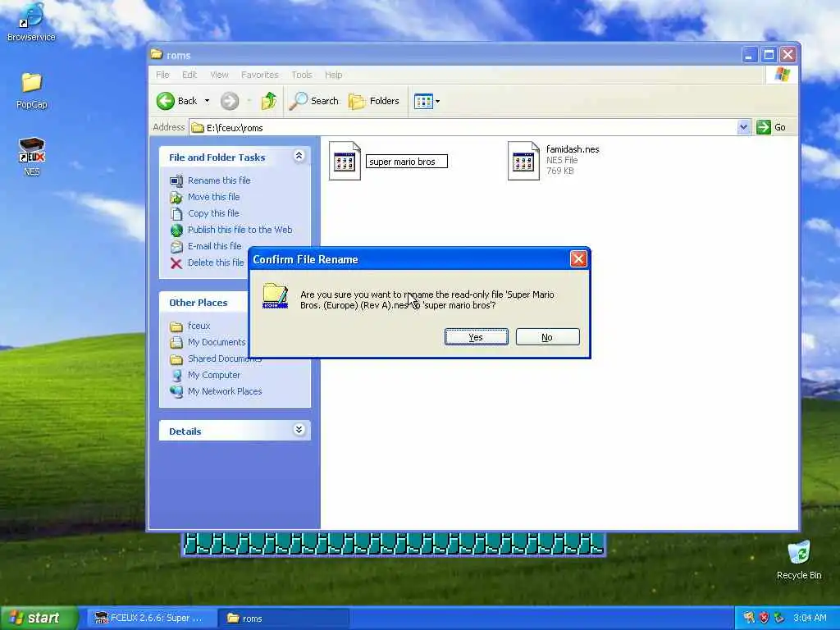Open the Back history dropdown arrow

[207, 101]
